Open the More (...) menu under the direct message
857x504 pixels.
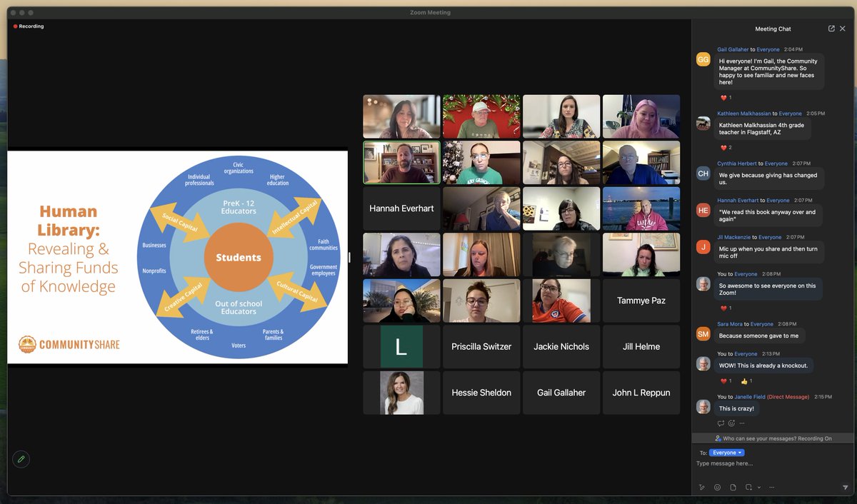[741, 423]
